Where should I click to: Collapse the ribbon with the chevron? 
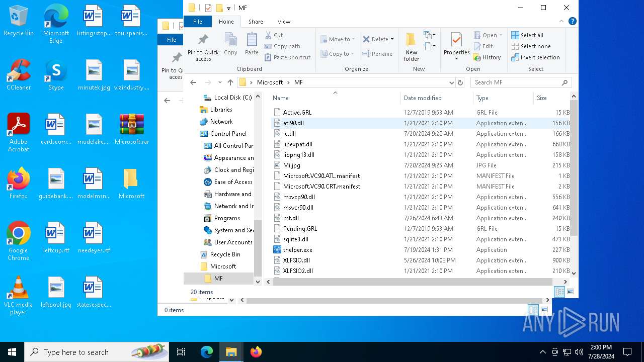click(x=562, y=21)
